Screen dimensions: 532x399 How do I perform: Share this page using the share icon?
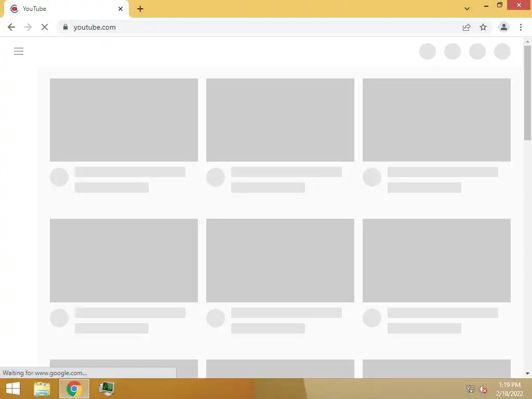pyautogui.click(x=467, y=27)
